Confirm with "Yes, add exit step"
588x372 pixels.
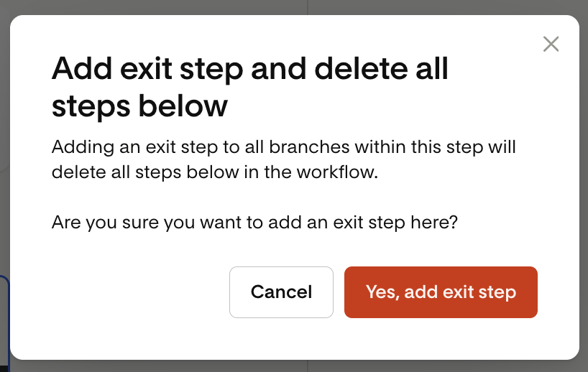tap(441, 292)
